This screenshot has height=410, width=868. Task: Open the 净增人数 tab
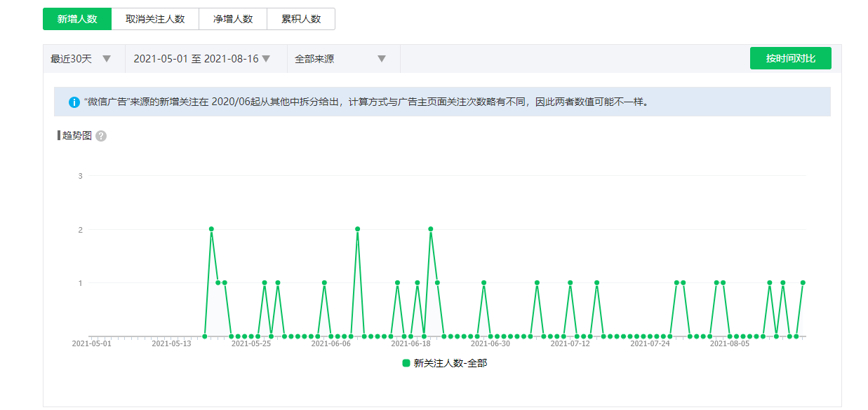pos(233,19)
